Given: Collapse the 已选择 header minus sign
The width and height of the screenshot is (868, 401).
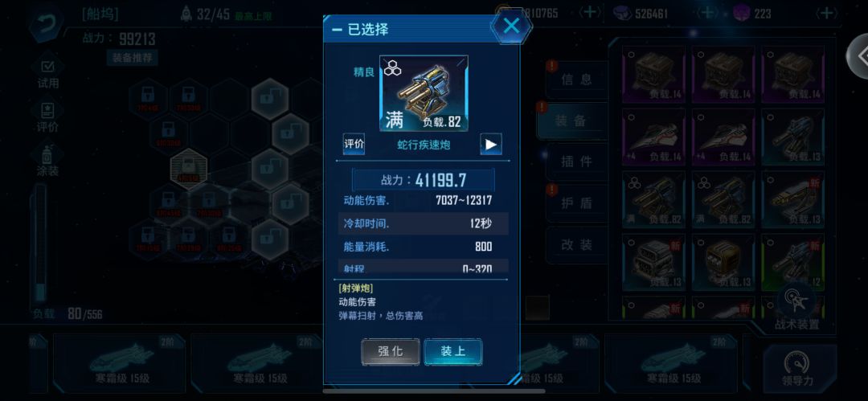Looking at the screenshot, I should (x=337, y=30).
